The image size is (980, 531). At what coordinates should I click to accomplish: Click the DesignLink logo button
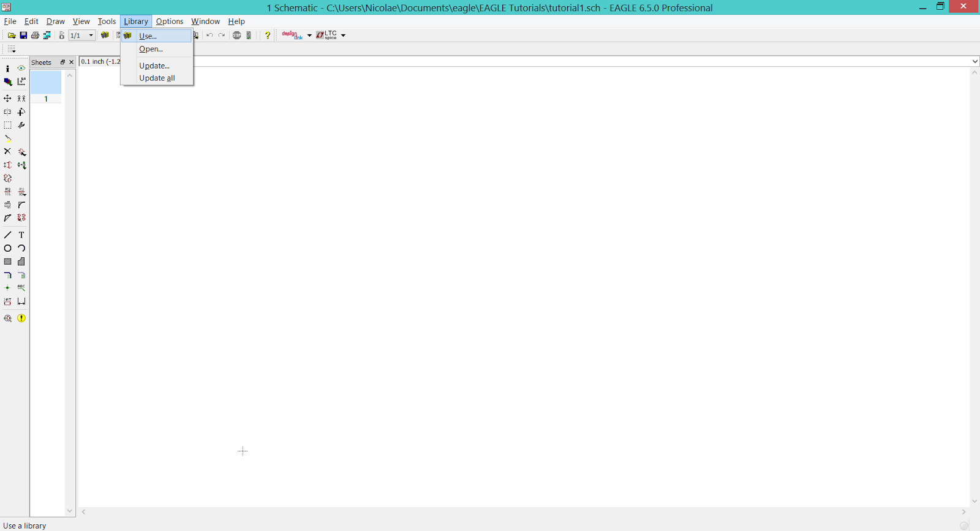(x=292, y=36)
